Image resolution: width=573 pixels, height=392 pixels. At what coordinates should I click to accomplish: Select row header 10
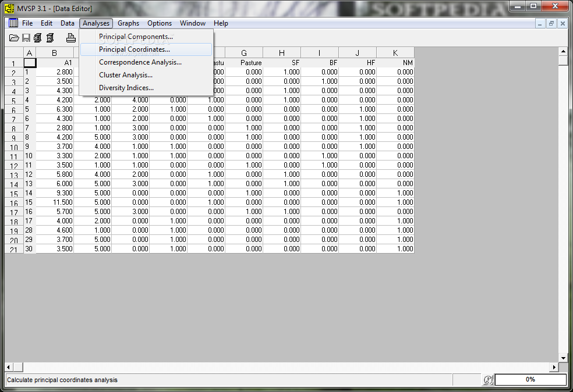pos(14,147)
